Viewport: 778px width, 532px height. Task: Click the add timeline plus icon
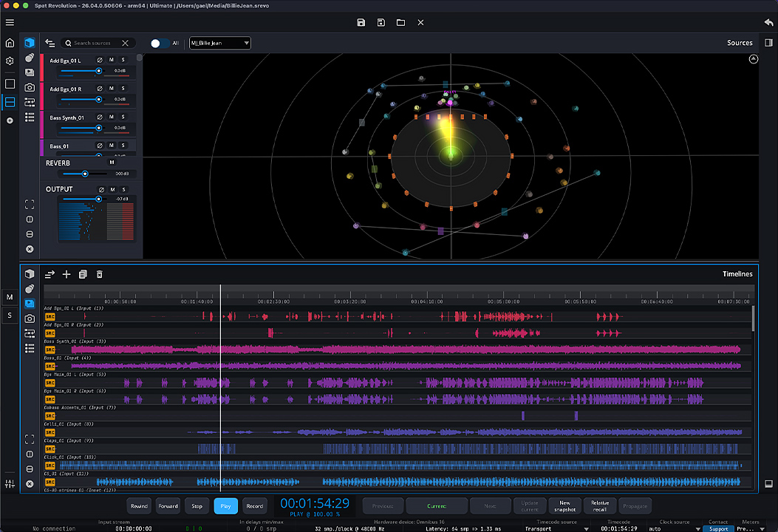[66, 274]
